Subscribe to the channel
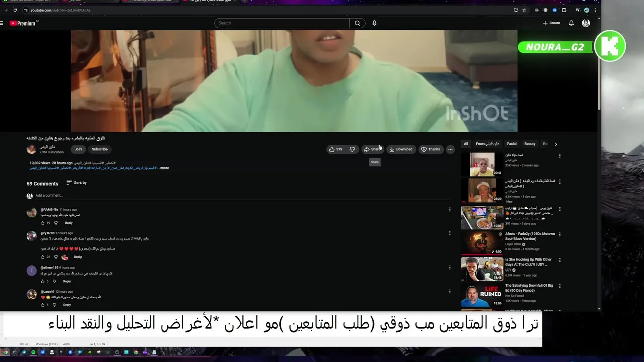Screen dimensions: 644x362 (100, 149)
